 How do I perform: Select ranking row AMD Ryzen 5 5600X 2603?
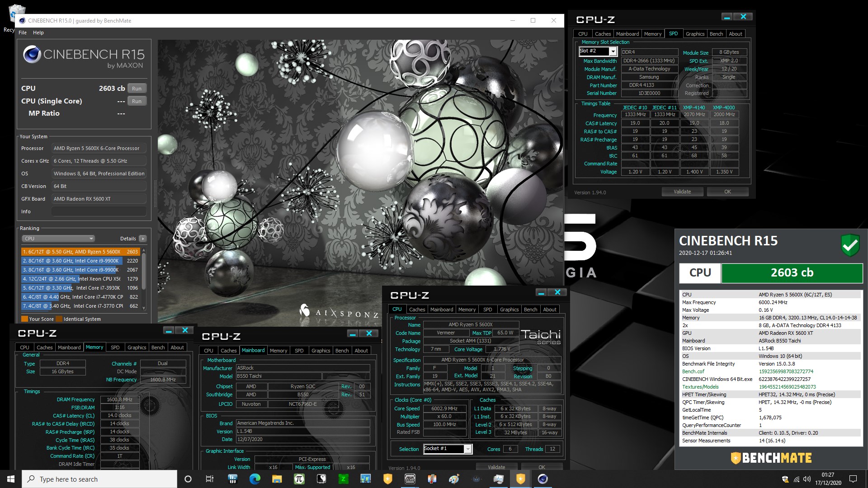(80, 252)
